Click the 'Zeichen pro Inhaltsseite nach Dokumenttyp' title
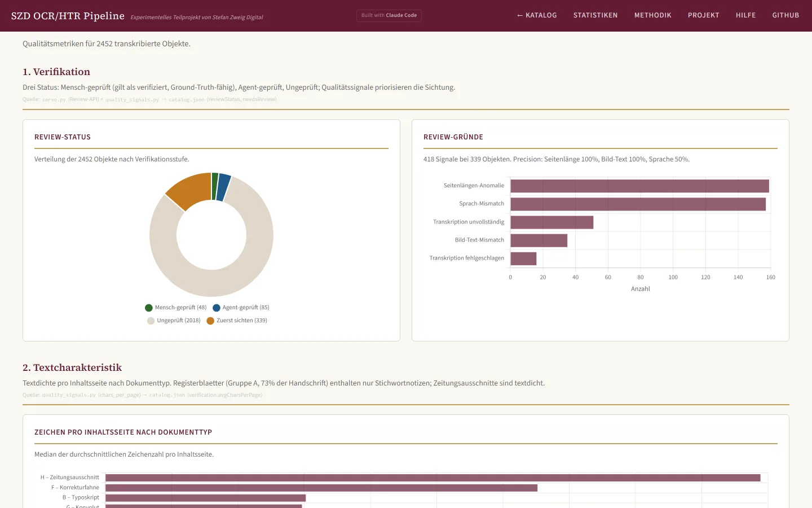812x508 pixels. [123, 432]
